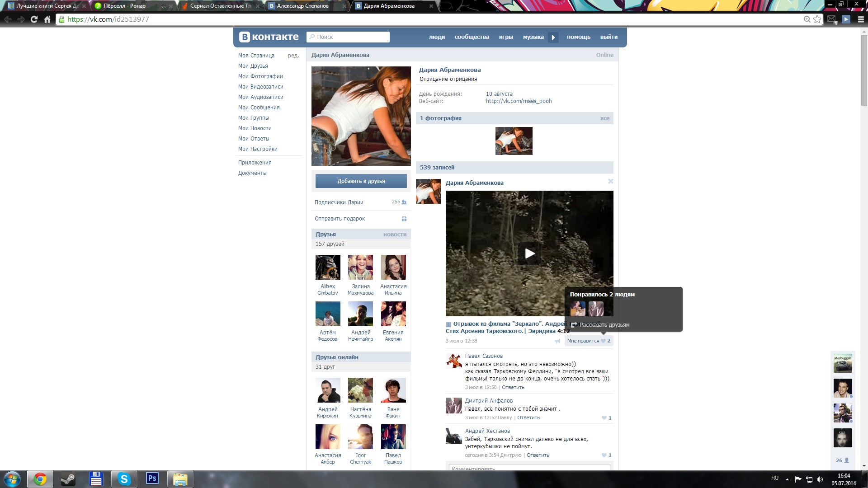Viewport: 868px width, 488px height.
Task: Expand the hidden system tray icons arrow
Action: [x=787, y=479]
